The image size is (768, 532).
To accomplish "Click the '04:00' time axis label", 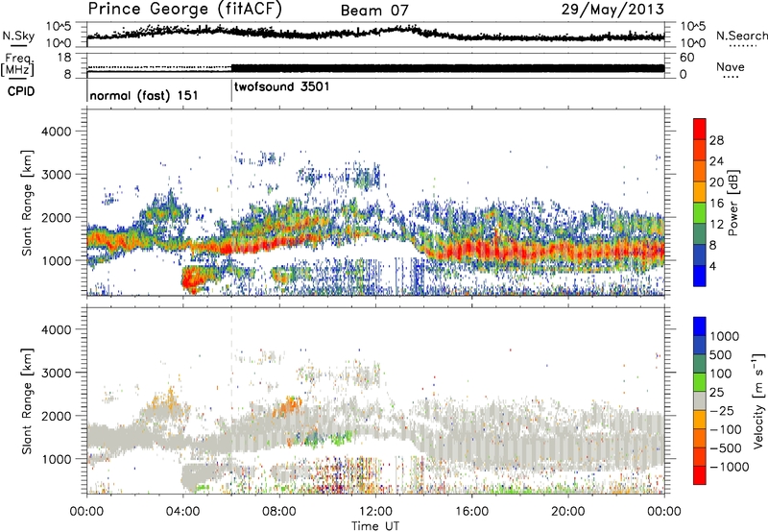I will 183,512.
